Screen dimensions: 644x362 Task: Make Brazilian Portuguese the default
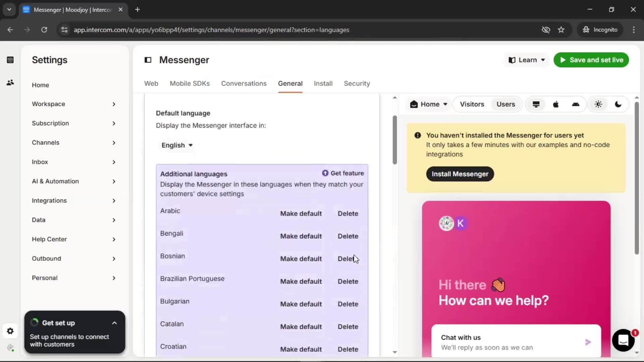point(301,282)
